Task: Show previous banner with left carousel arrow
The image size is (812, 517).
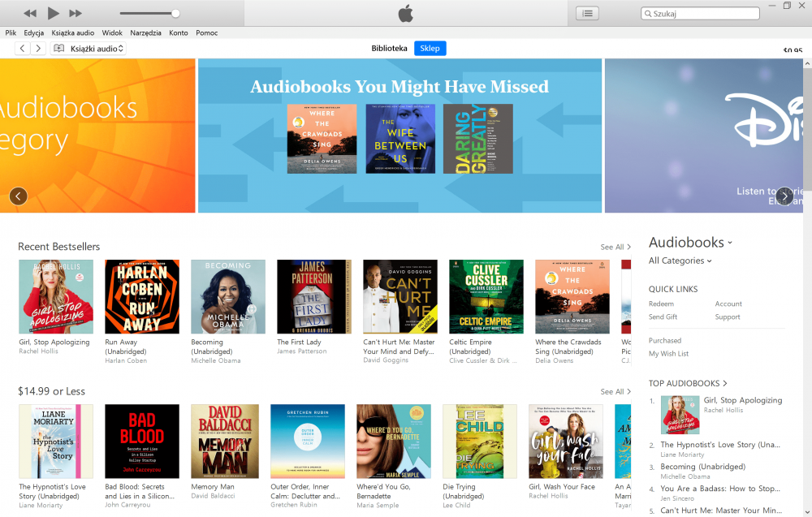Action: click(x=19, y=196)
